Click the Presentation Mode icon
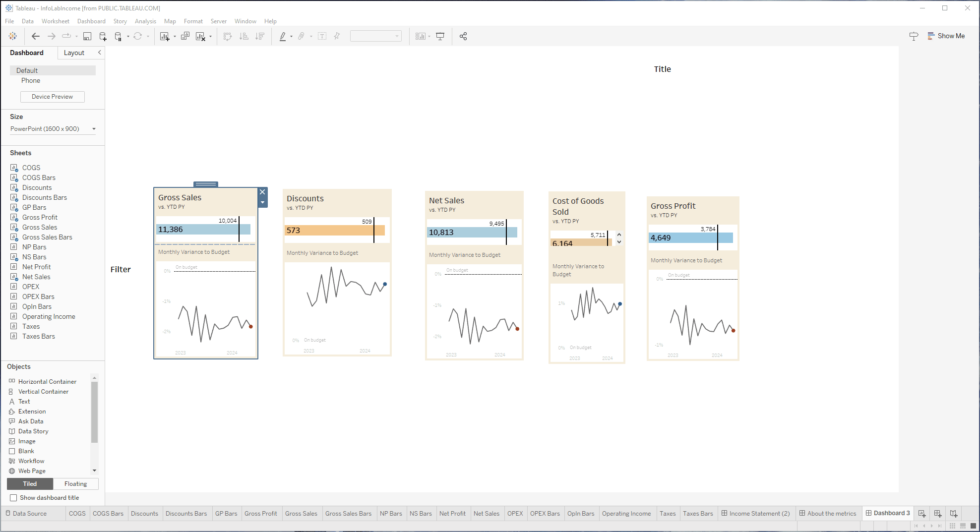 [x=440, y=36]
